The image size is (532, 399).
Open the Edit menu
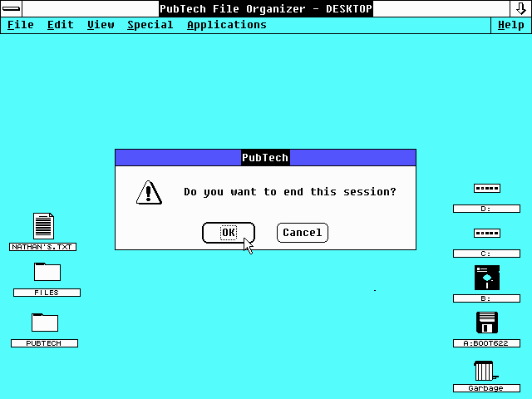tap(61, 25)
